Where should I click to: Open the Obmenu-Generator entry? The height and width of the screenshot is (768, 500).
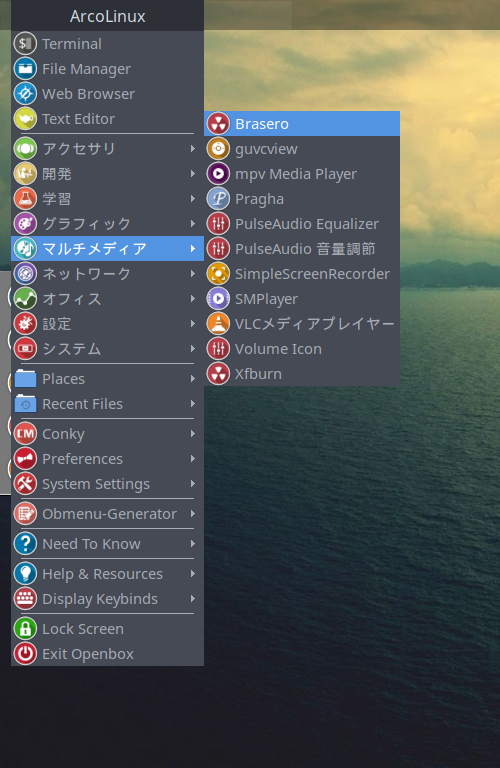(107, 514)
